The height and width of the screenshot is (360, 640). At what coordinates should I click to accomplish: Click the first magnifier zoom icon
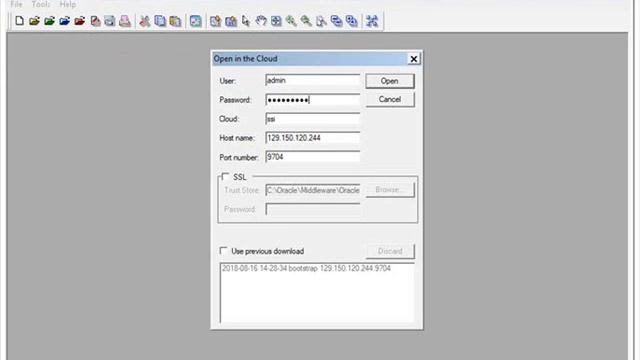tap(291, 21)
